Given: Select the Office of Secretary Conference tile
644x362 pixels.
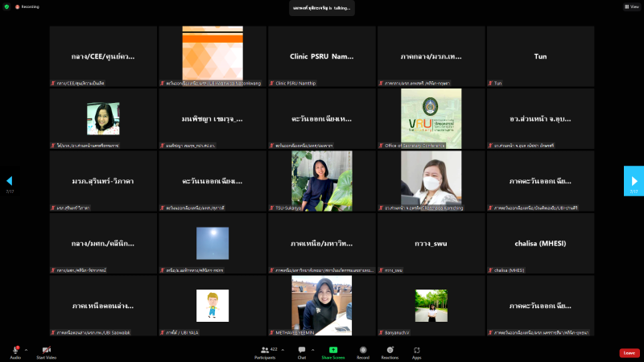Looking at the screenshot, I should 431,118.
